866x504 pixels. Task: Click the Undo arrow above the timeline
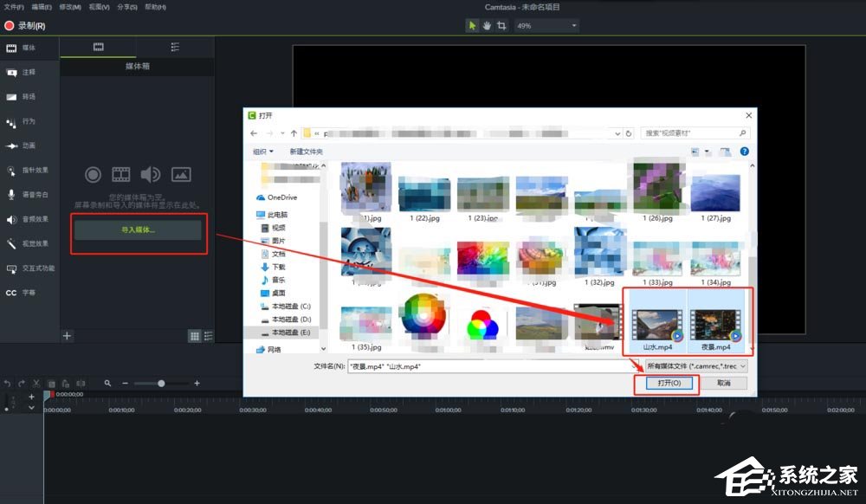(x=7, y=382)
